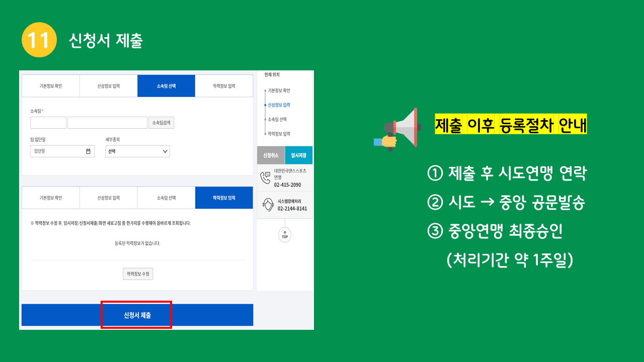Click the calendar icon in 입단일 field
The image size is (644, 362).
(x=88, y=151)
